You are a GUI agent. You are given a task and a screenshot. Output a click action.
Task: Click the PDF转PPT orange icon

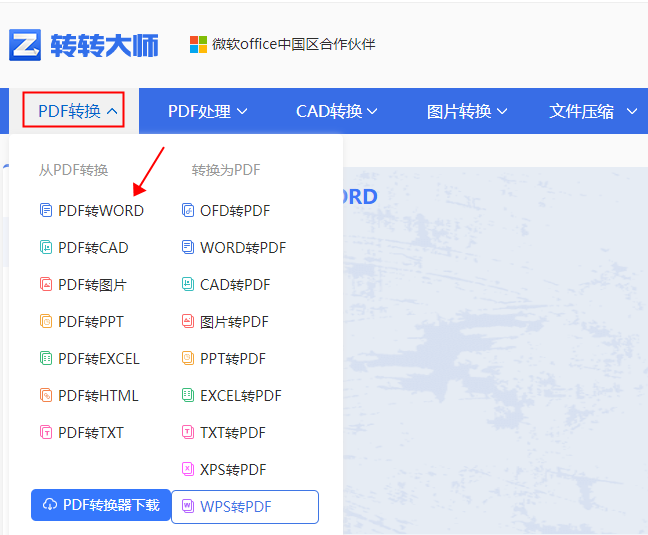pos(46,321)
